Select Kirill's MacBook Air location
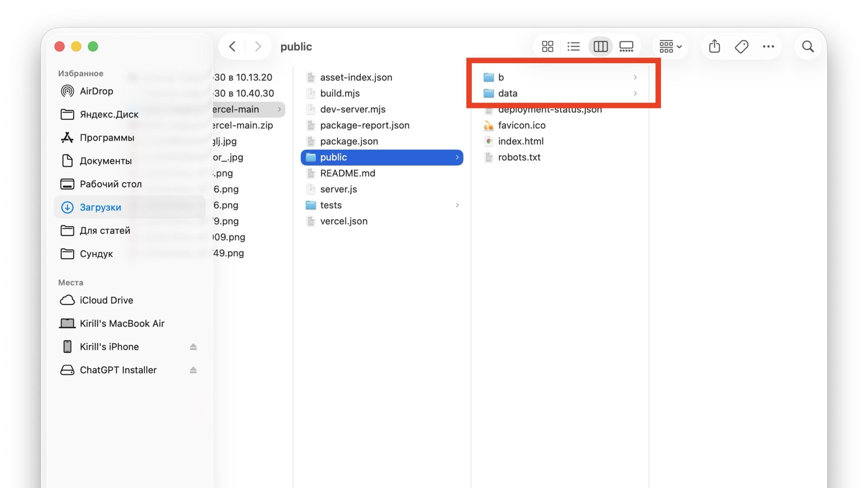The image size is (868, 488). [130, 324]
